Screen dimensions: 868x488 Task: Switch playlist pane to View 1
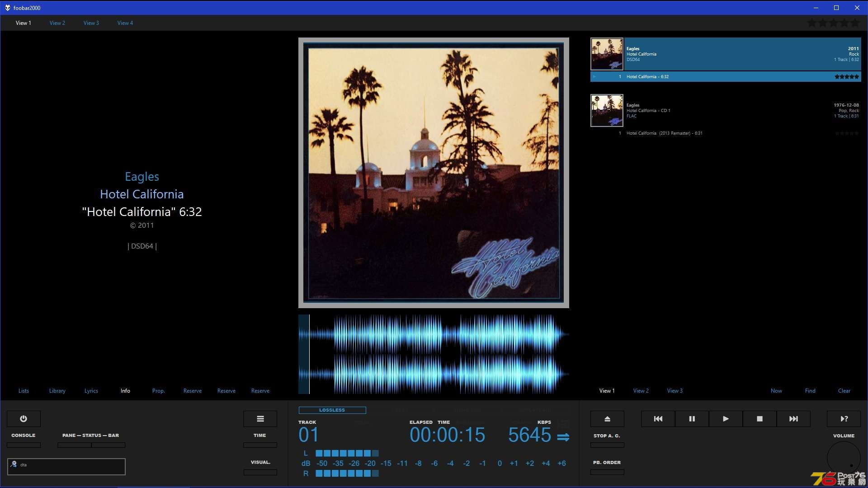click(607, 391)
